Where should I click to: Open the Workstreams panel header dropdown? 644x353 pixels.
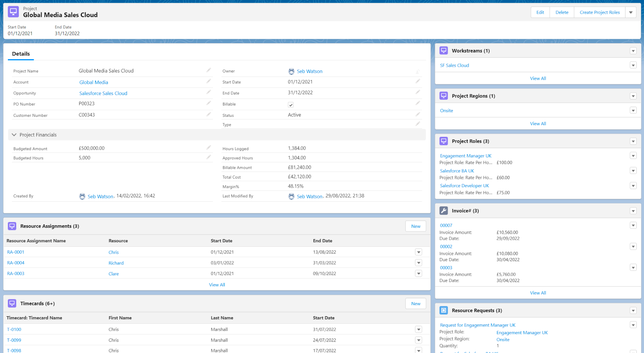(x=633, y=51)
